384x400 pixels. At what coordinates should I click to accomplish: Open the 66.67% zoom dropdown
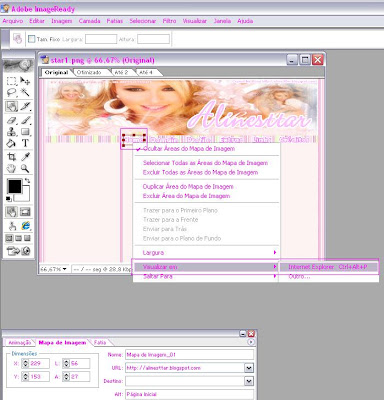(x=64, y=269)
